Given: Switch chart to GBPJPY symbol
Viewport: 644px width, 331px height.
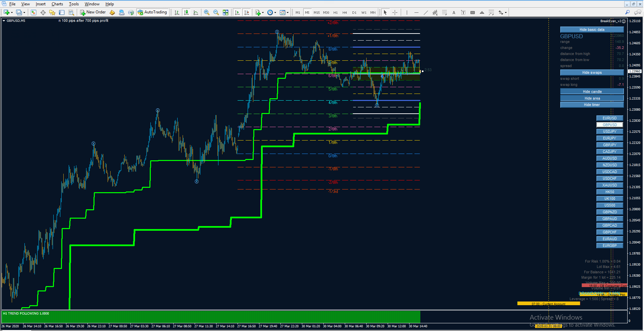Looking at the screenshot, I should tap(609, 145).
